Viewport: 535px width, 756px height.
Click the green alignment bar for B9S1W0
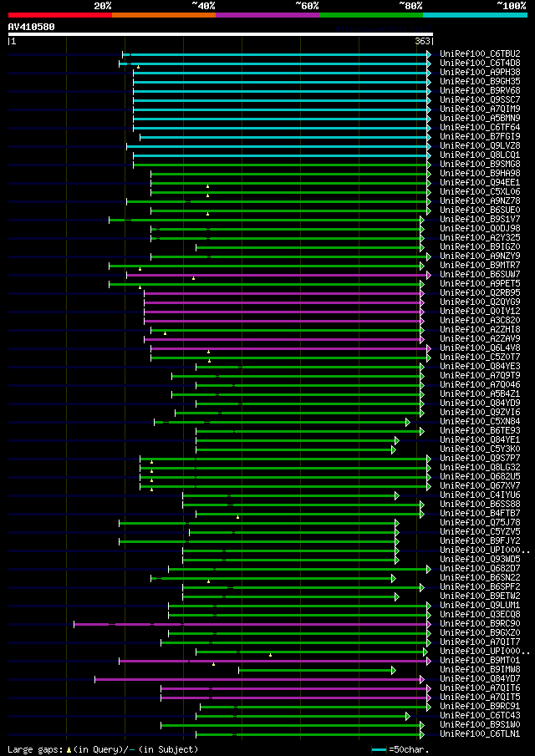[292, 725]
